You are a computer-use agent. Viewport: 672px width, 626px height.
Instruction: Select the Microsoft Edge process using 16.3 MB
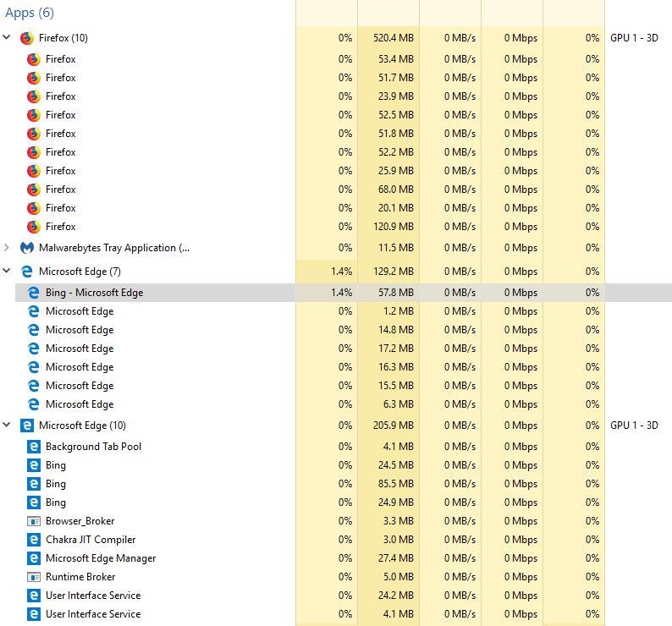[x=344, y=367]
